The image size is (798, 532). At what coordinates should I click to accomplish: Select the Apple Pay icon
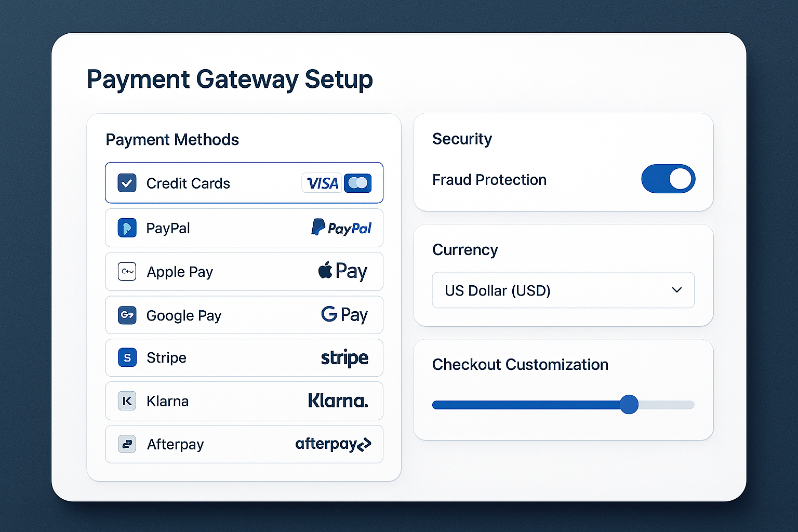(126, 271)
